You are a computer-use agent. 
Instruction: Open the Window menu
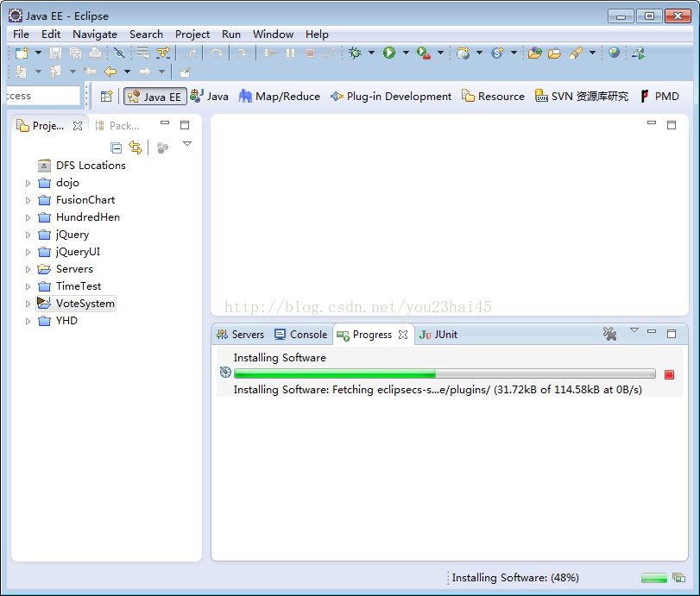(x=273, y=35)
